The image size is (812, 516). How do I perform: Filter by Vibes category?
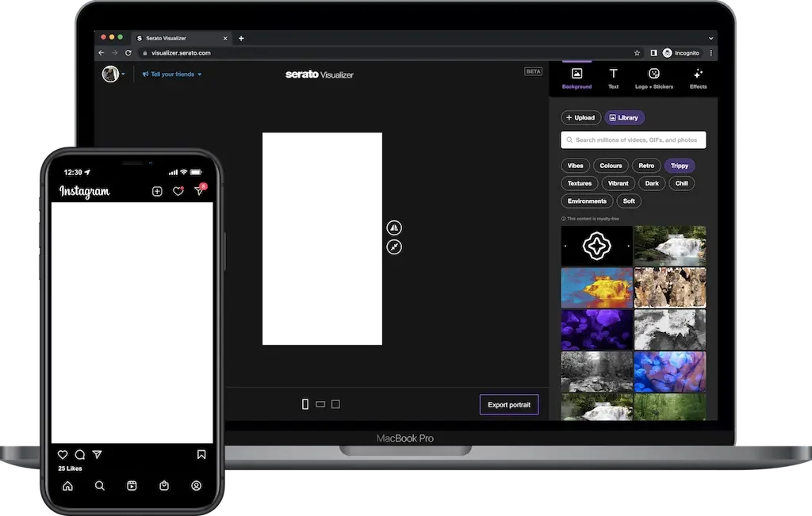pyautogui.click(x=576, y=166)
